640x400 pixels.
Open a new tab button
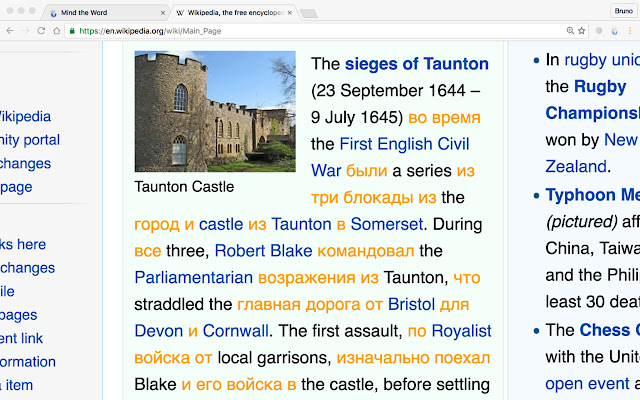point(309,14)
